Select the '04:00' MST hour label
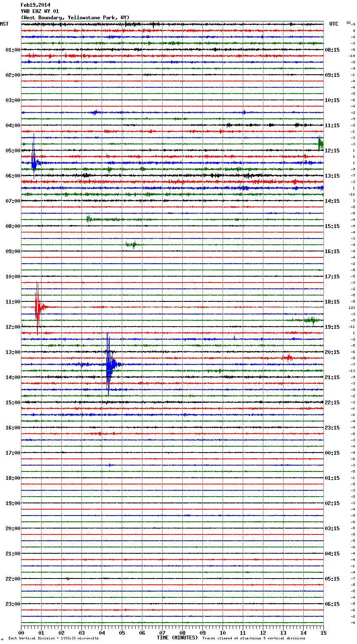Viewport: 357px width, 644px height. coord(13,126)
